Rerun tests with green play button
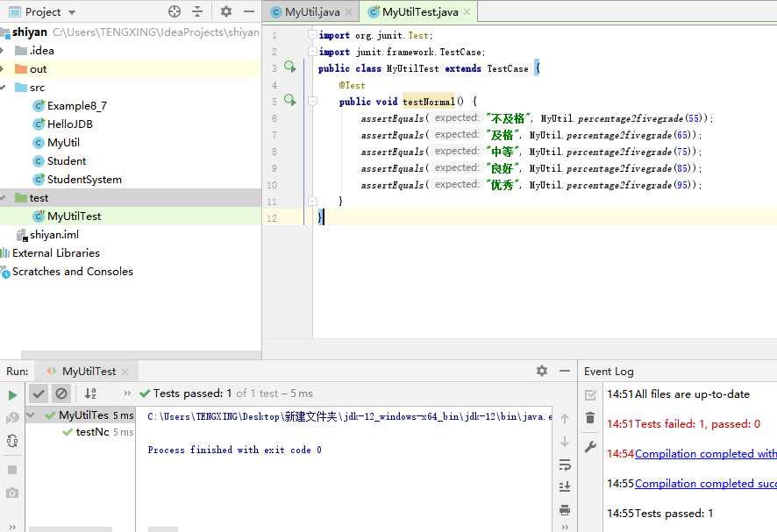Screen dimensions: 777x532 (12, 394)
